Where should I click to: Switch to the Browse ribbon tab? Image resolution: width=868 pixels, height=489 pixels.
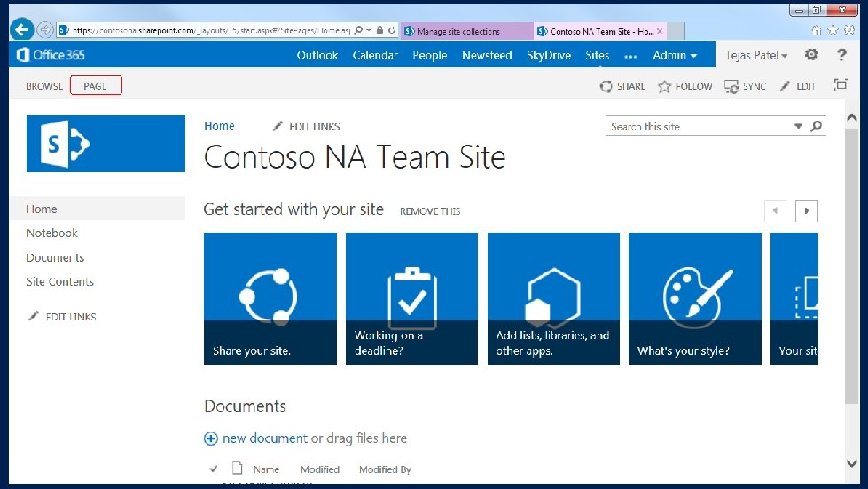tap(44, 86)
